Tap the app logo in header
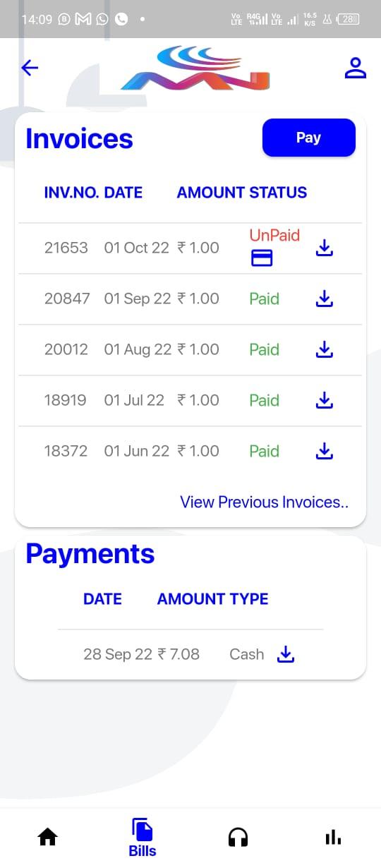The width and height of the screenshot is (381, 868). coord(195,68)
